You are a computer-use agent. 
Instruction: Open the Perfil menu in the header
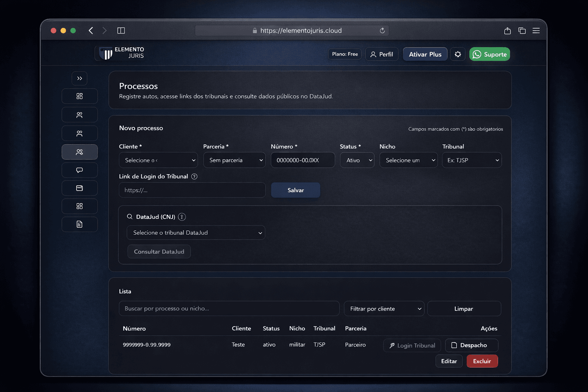[x=382, y=54]
